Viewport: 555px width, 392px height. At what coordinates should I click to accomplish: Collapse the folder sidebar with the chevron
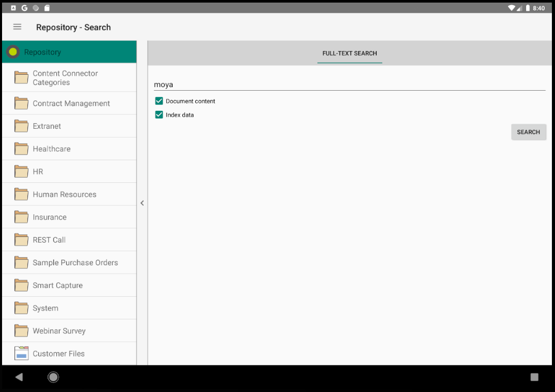click(x=142, y=203)
